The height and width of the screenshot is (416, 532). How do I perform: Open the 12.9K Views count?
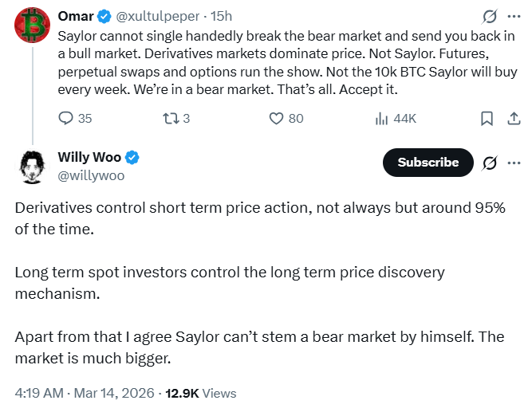pos(201,394)
